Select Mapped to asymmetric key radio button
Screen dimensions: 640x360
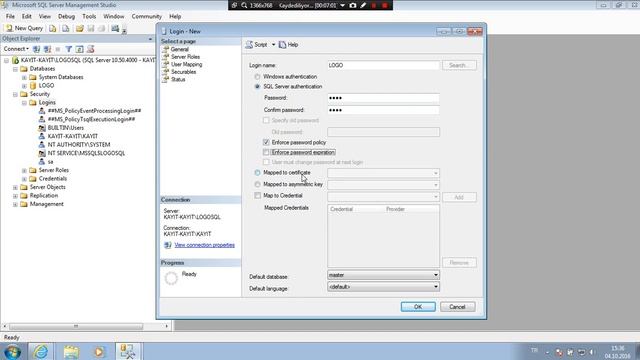[257, 184]
